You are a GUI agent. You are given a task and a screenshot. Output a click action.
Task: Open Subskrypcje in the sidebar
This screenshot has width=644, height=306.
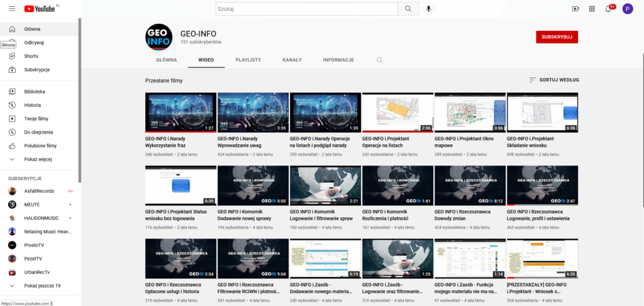pos(39,70)
